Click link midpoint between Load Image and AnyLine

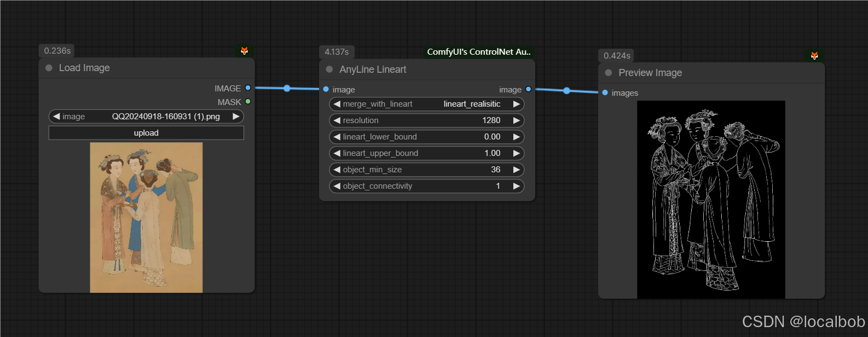pos(287,88)
